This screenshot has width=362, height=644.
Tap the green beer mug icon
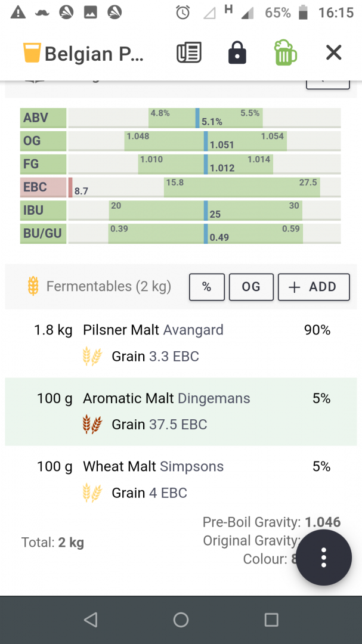pyautogui.click(x=286, y=53)
